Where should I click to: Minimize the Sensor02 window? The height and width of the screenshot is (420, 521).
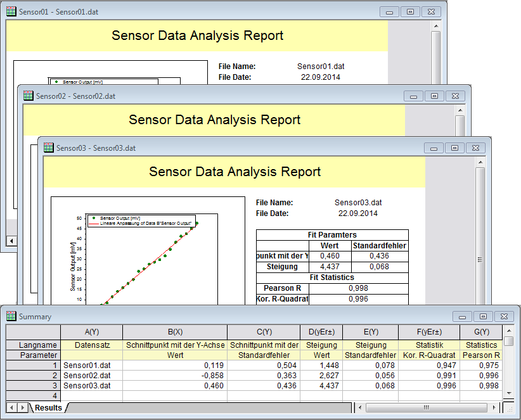tap(413, 96)
